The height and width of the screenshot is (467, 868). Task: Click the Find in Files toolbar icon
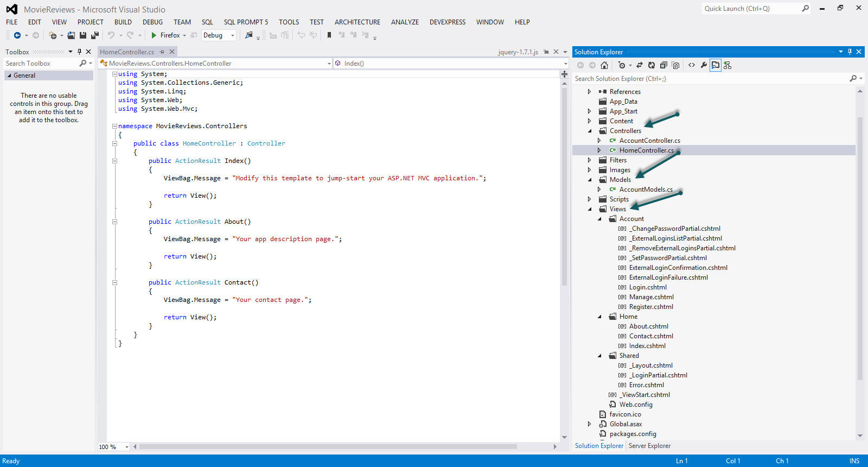[249, 35]
